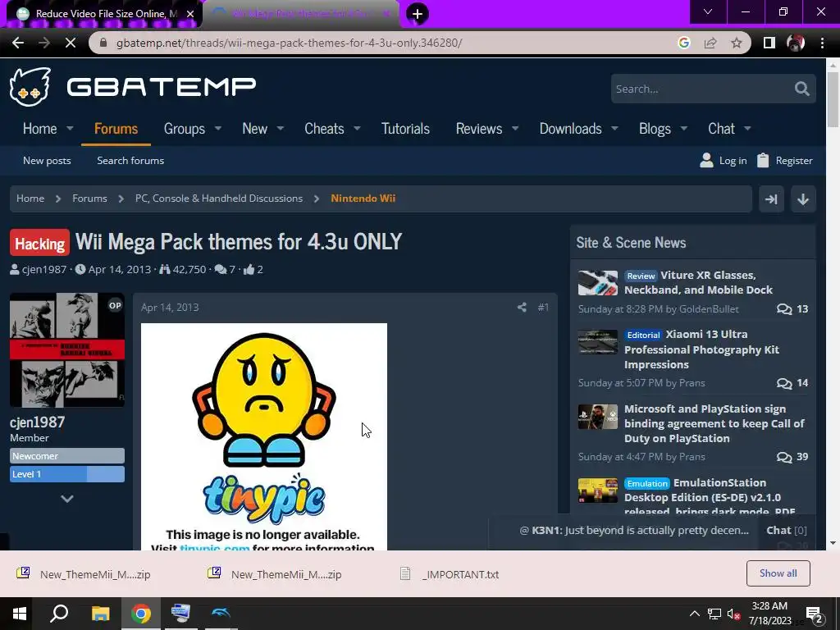
Task: Open Chrome three-dot menu
Action: (822, 43)
